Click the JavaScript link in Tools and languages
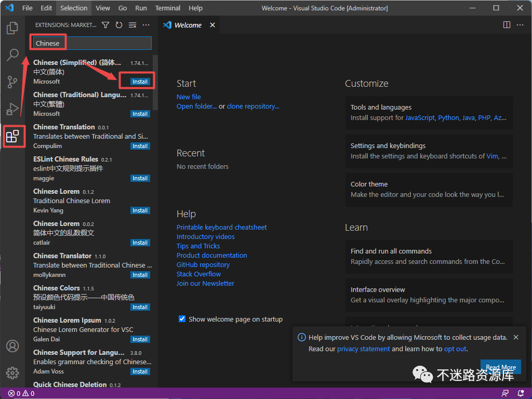532x399 pixels. (x=420, y=118)
